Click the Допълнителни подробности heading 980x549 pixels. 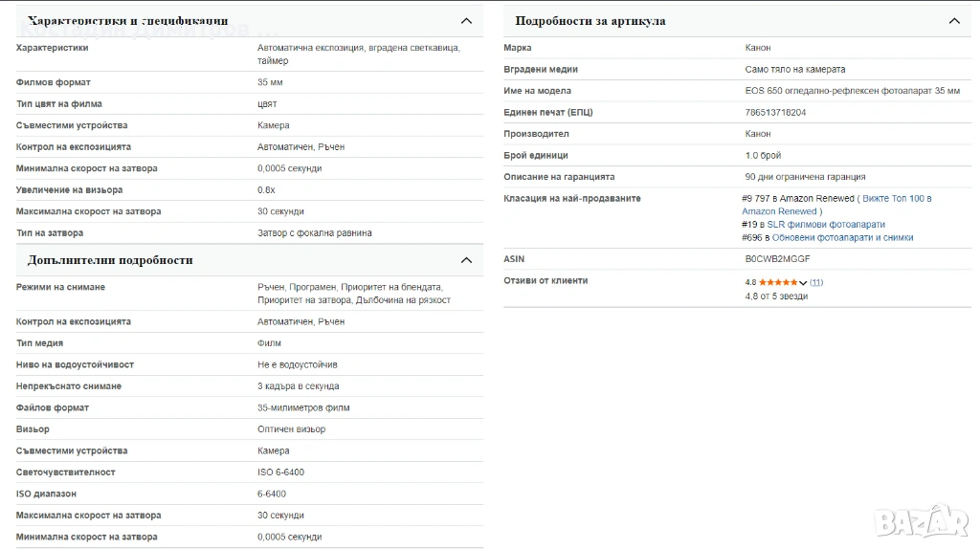pyautogui.click(x=110, y=260)
